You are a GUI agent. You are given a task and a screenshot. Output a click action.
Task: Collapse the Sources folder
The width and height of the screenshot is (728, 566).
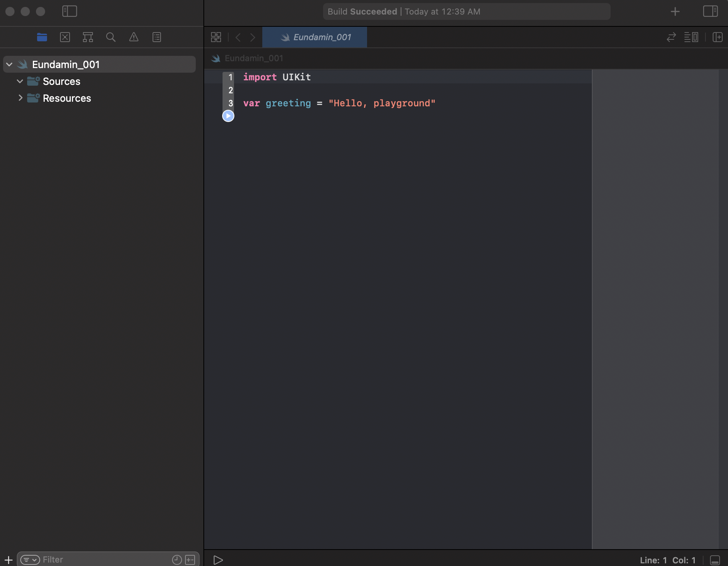(x=20, y=81)
